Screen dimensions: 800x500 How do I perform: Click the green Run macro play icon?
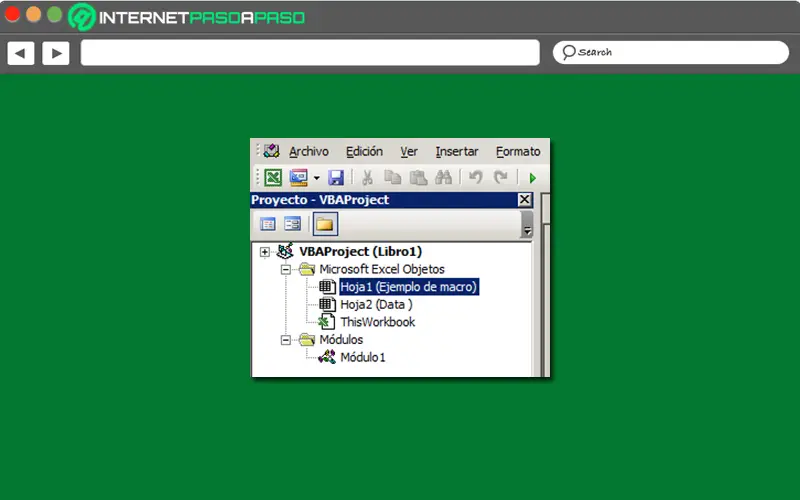point(533,178)
